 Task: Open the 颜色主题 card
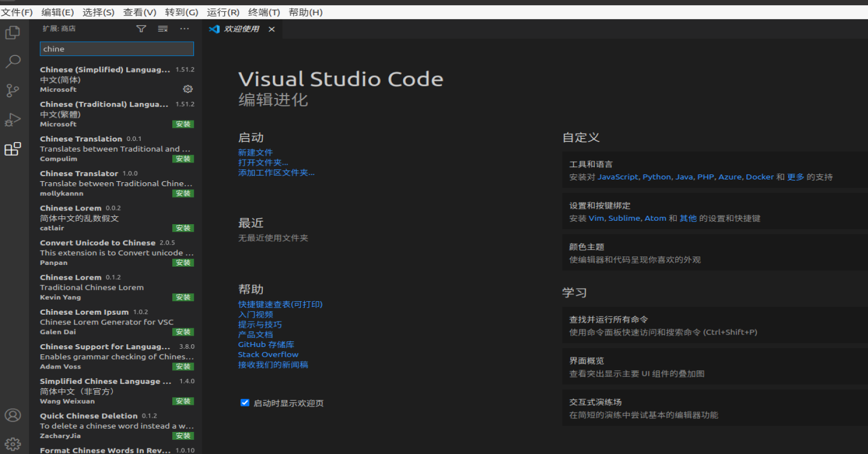[715, 253]
